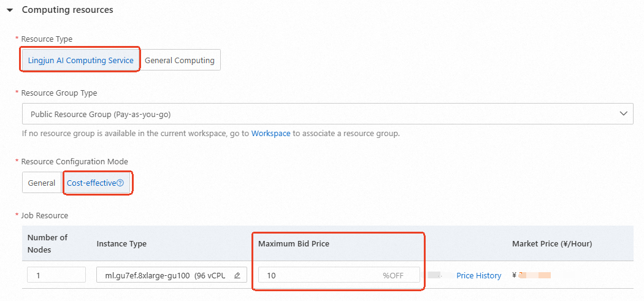Click the Market Price (¥/Hour) column header

coord(551,243)
